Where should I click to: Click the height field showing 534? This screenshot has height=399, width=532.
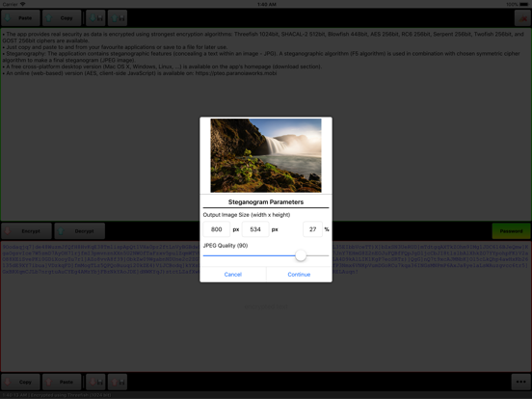pyautogui.click(x=255, y=229)
